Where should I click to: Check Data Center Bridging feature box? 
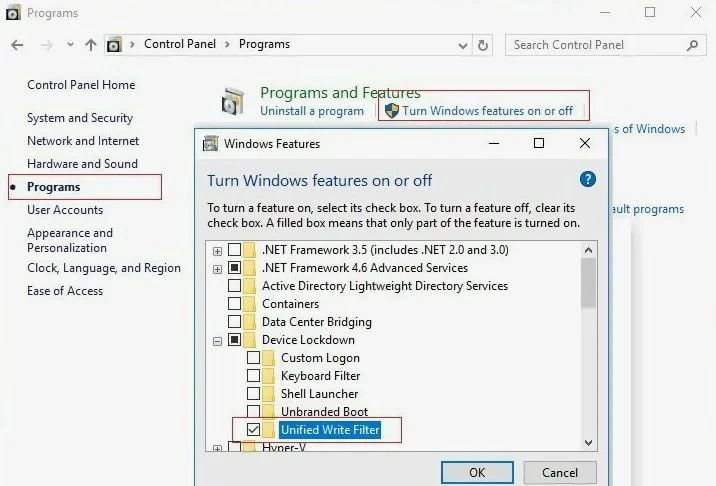pos(234,322)
